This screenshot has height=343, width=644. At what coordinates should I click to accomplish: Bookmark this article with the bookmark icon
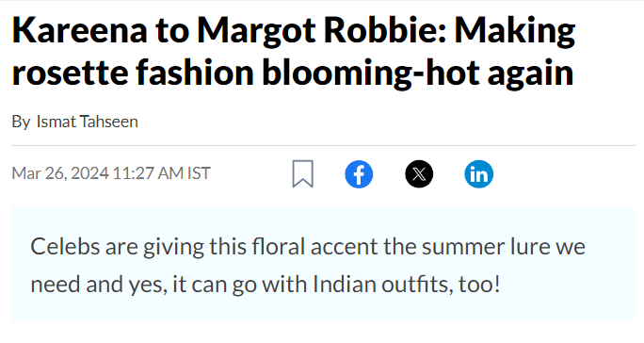tap(302, 174)
